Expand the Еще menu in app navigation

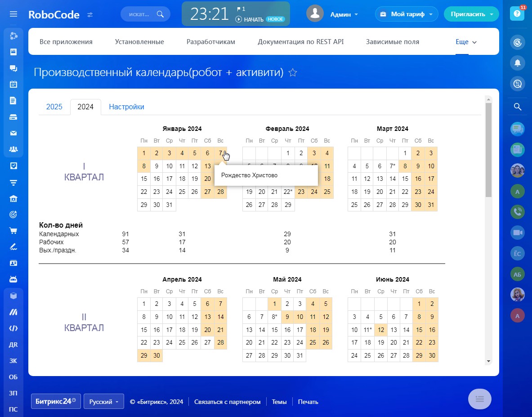click(466, 42)
